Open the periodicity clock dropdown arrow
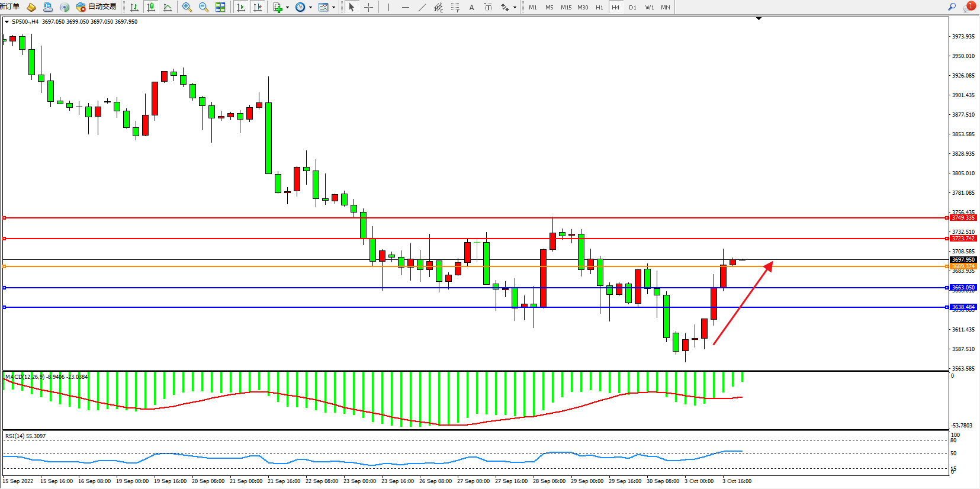The image size is (980, 489). (310, 8)
